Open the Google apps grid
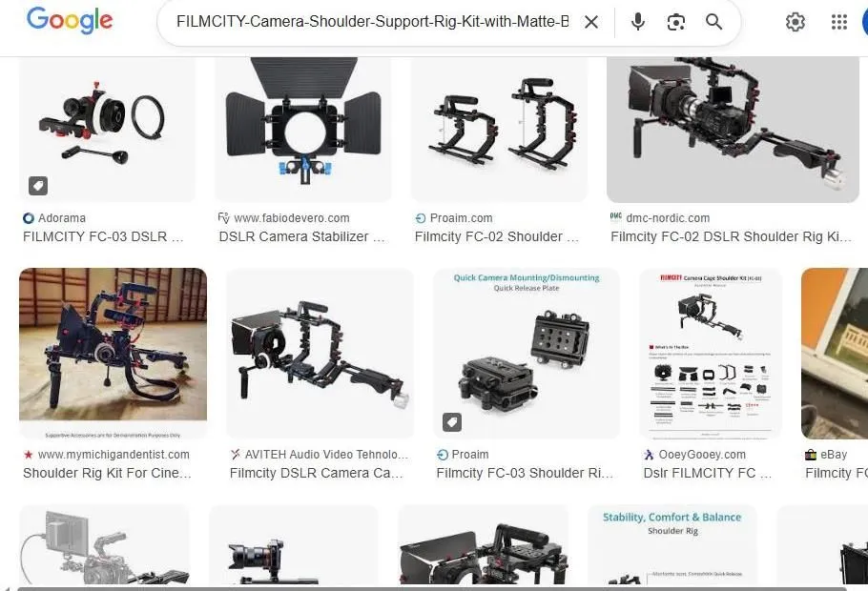 (x=839, y=21)
